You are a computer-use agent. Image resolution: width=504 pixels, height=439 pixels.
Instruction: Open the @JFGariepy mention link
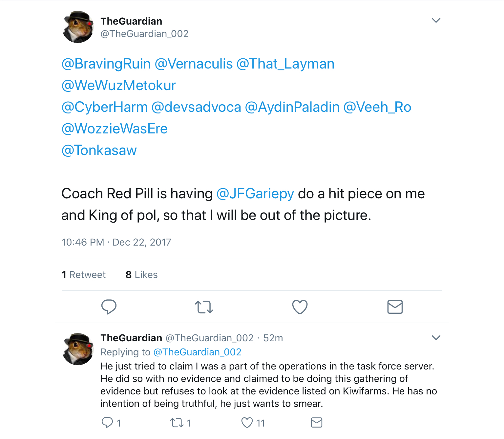click(x=255, y=194)
